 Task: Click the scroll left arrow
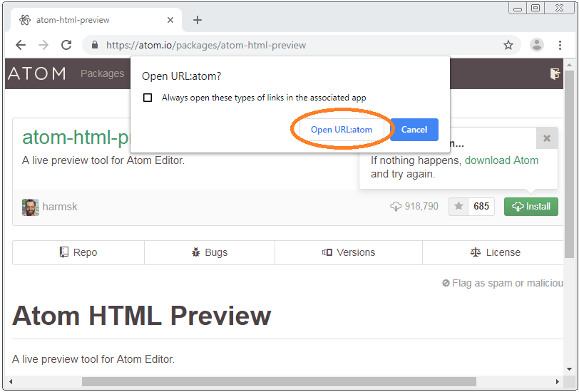click(x=11, y=381)
